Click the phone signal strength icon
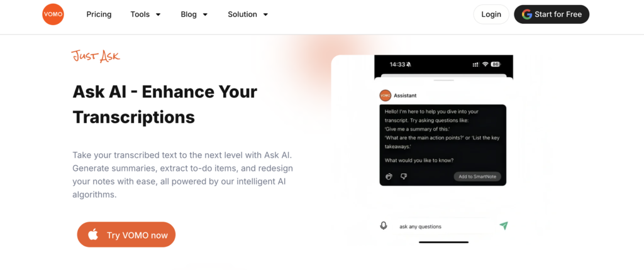The image size is (644, 270). (476, 65)
